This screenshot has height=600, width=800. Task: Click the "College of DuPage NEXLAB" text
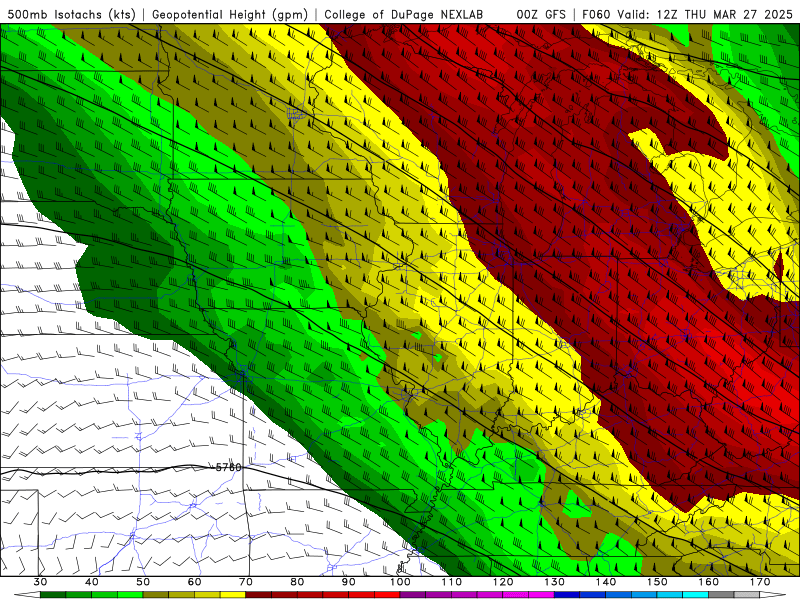click(404, 14)
